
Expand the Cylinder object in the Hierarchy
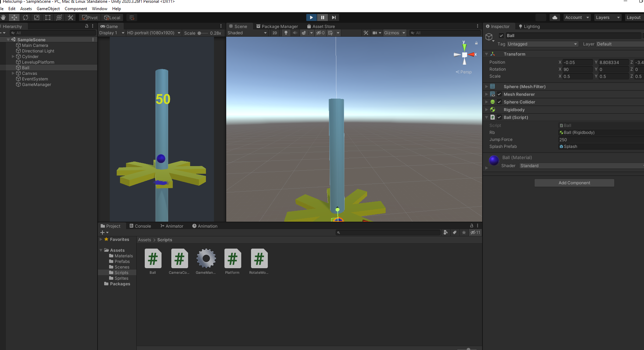[x=13, y=56]
